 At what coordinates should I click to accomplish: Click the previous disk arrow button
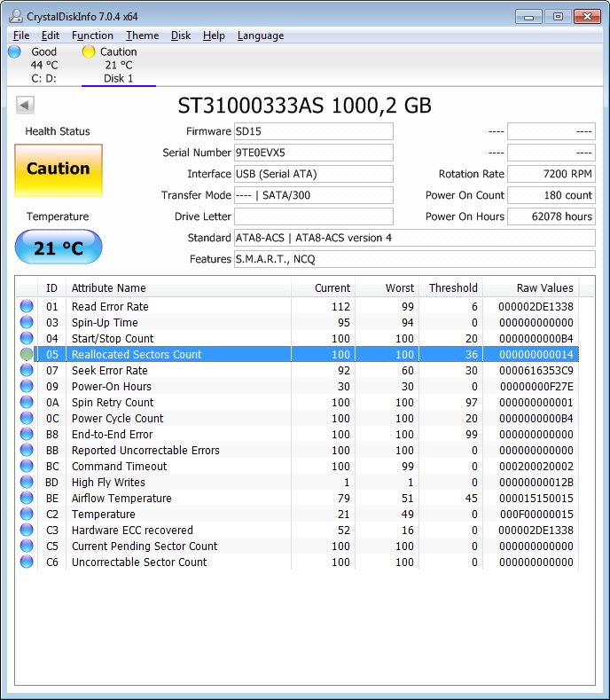click(25, 106)
